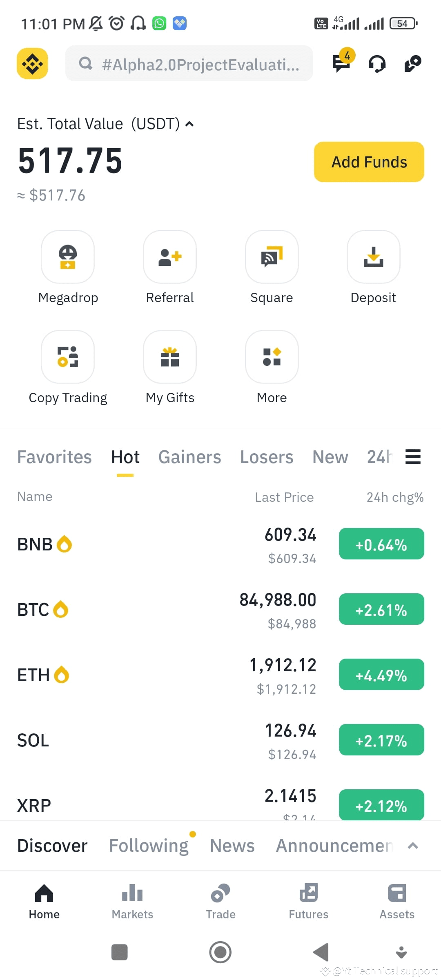Tap the Deposit icon
The image size is (441, 980).
tap(374, 257)
